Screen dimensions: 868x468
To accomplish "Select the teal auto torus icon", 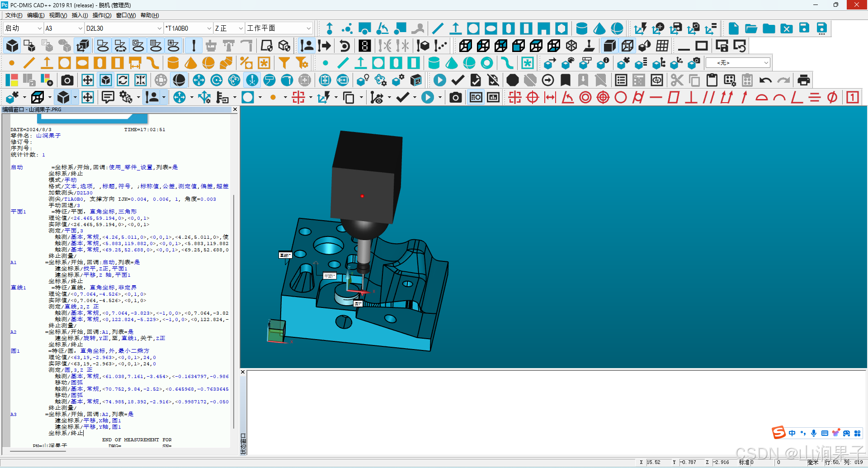I will click(487, 63).
